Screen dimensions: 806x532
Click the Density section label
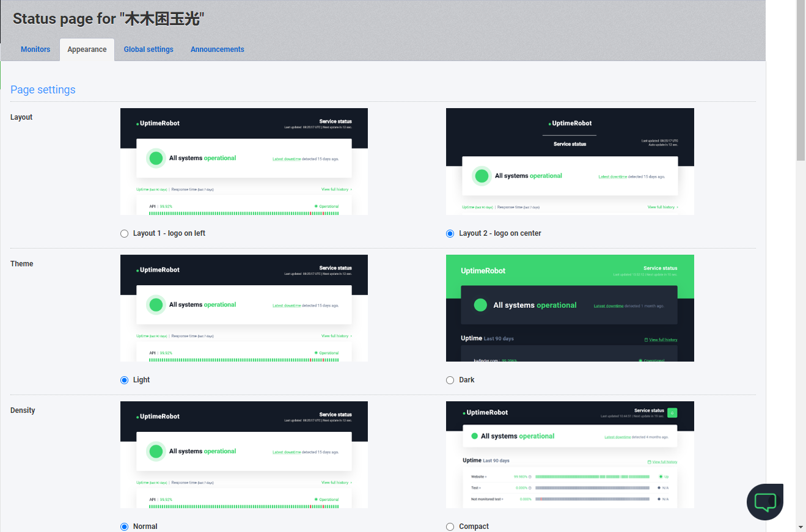point(23,410)
